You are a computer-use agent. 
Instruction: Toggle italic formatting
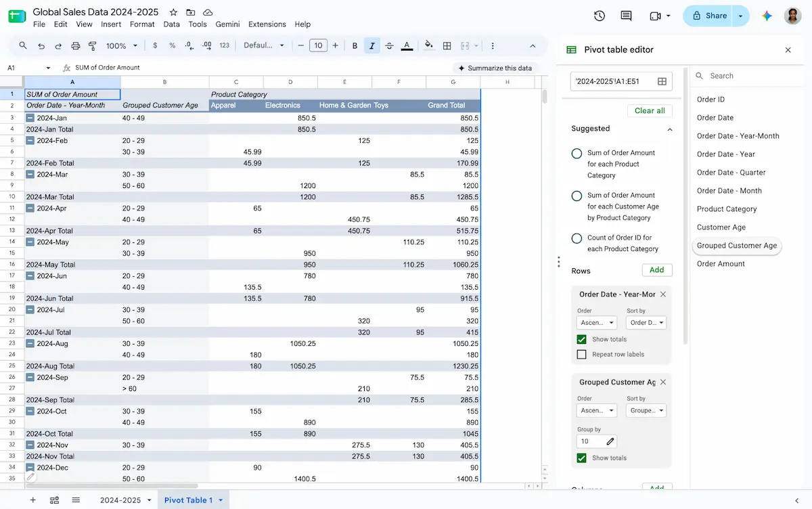[x=371, y=45]
